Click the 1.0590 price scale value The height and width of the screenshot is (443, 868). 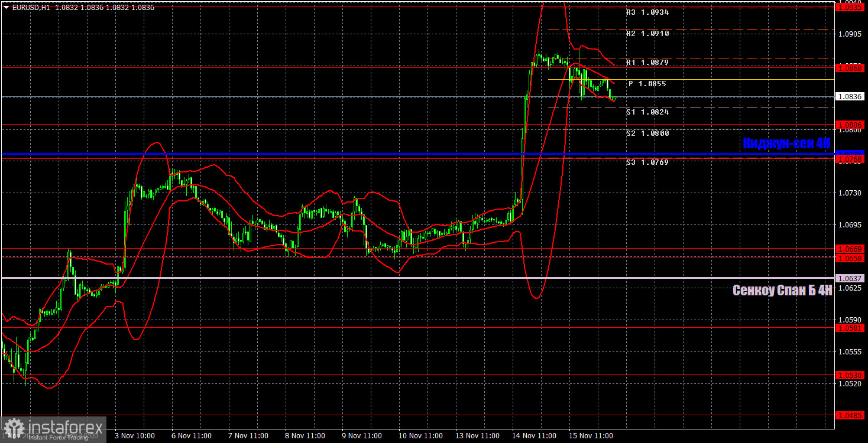pyautogui.click(x=850, y=320)
